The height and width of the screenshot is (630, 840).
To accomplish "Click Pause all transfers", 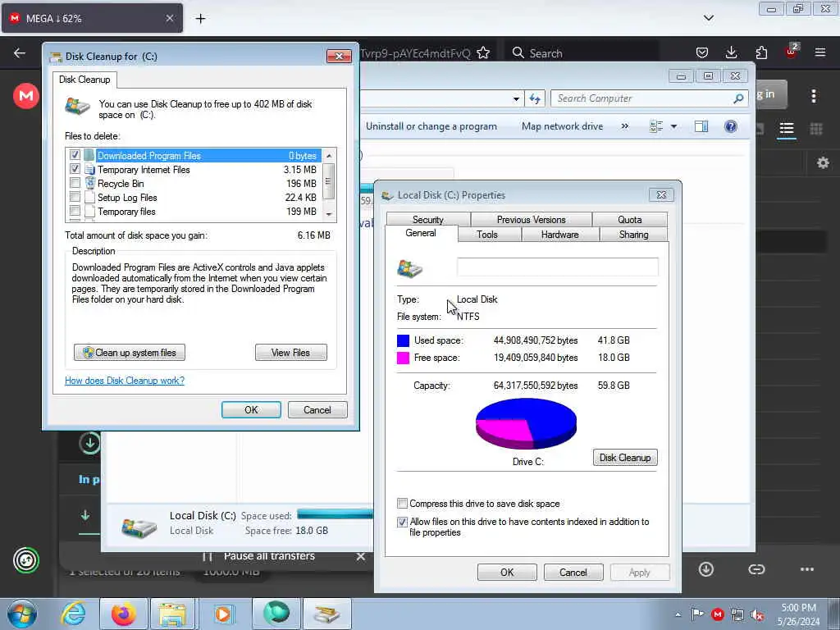I will point(269,556).
